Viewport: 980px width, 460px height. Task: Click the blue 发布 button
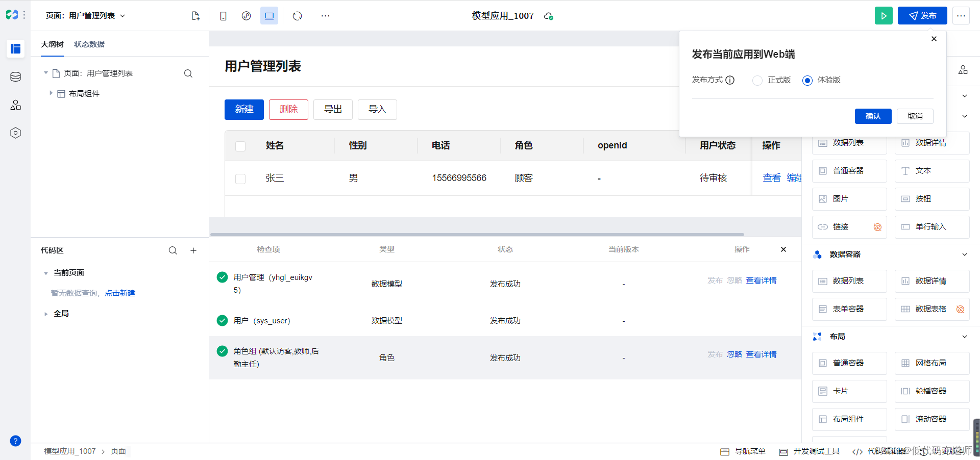pos(922,16)
